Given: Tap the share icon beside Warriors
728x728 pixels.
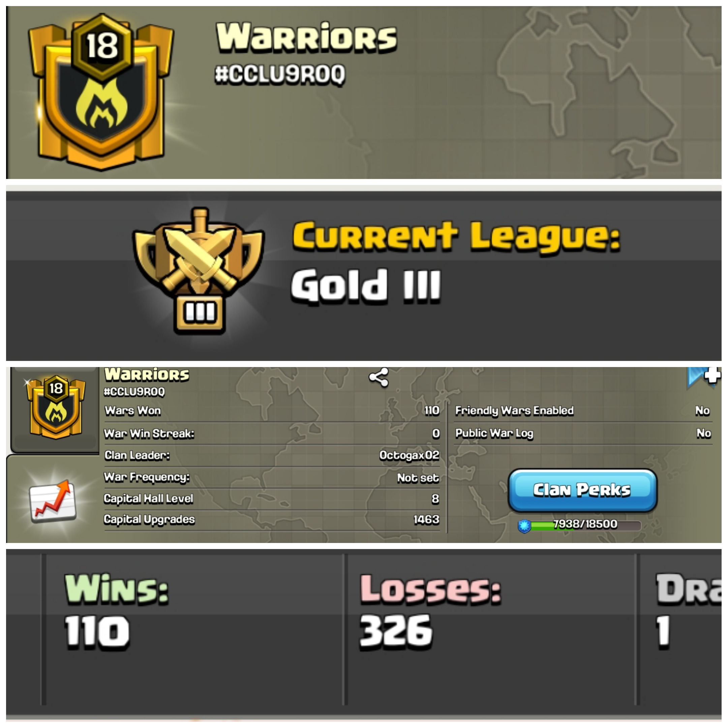Looking at the screenshot, I should coord(378,377).
